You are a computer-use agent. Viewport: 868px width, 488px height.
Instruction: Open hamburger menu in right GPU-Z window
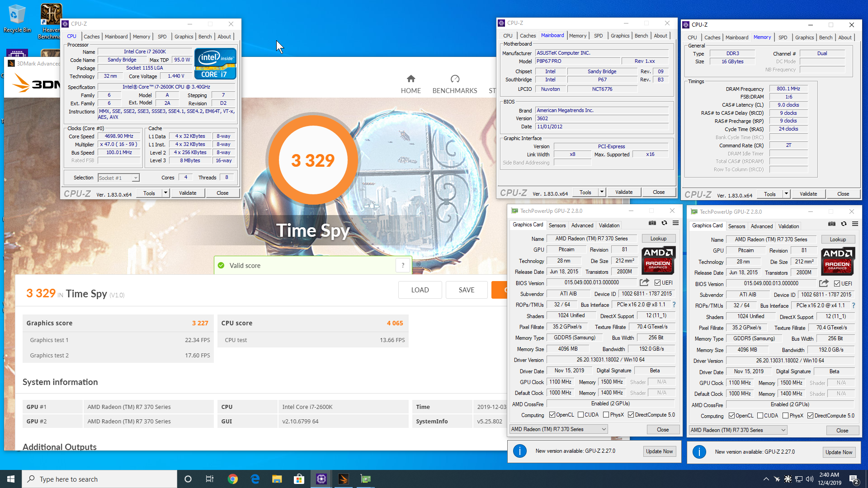pos(855,224)
